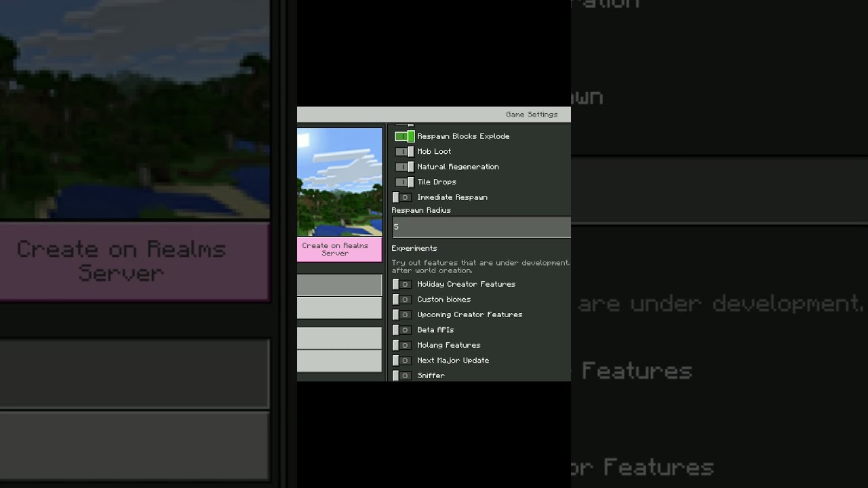This screenshot has width=868, height=488.
Task: Click the Create on Realms Server button
Action: pyautogui.click(x=339, y=249)
